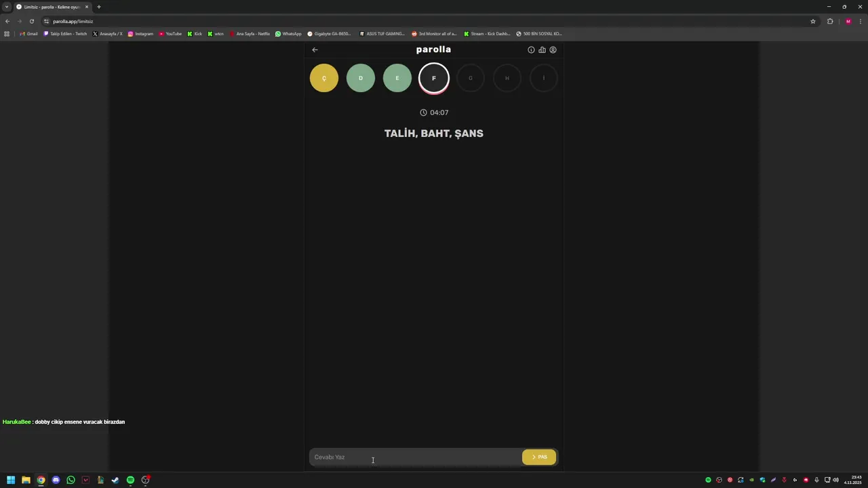Open the Windows Start menu
The image size is (868, 488).
click(11, 480)
